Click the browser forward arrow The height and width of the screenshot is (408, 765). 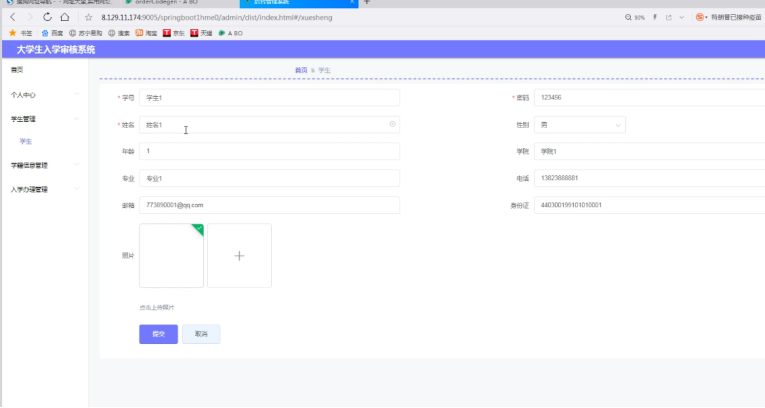point(30,17)
